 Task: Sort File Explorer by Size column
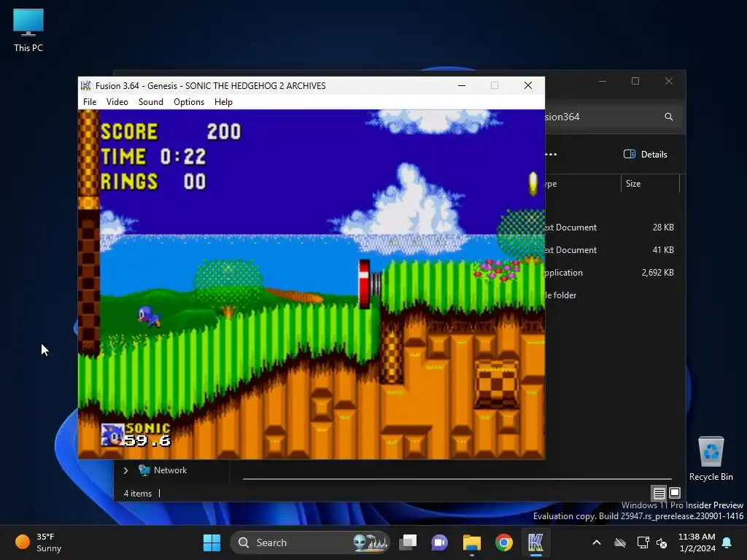pos(650,184)
